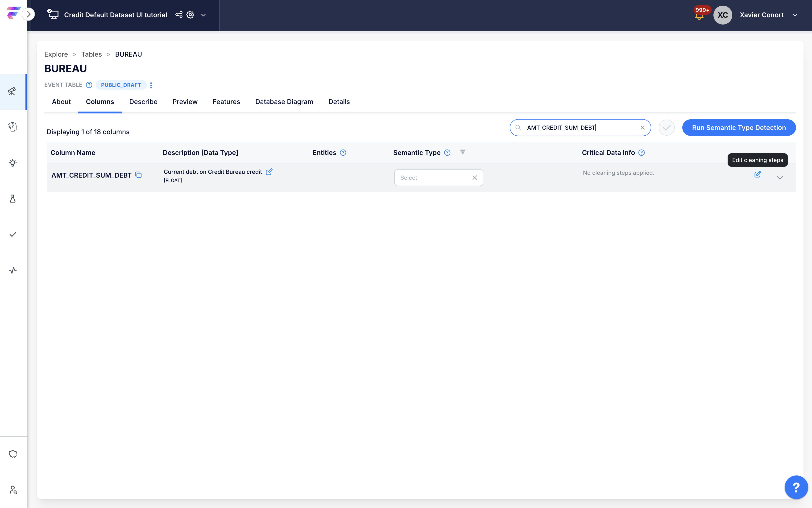Image resolution: width=812 pixels, height=508 pixels.
Task: Open catalog settings gear icon
Action: (191, 15)
